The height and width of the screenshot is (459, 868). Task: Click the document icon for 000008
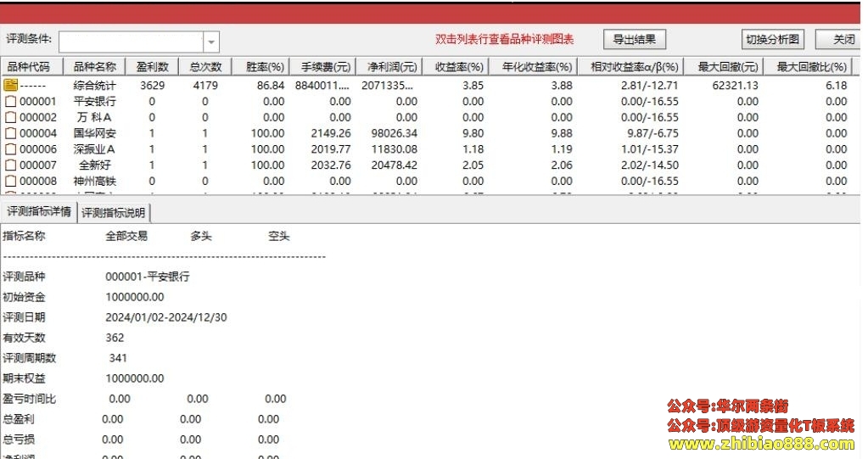10,181
